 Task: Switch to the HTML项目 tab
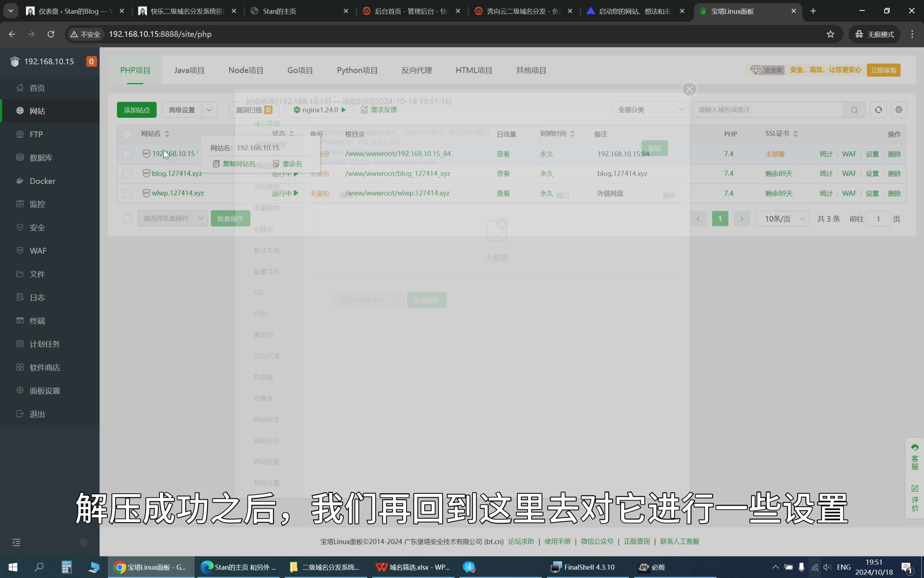(x=474, y=70)
